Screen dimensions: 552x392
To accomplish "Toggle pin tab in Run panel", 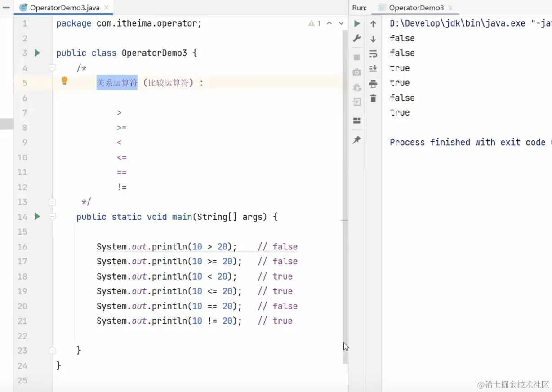I will (x=357, y=140).
